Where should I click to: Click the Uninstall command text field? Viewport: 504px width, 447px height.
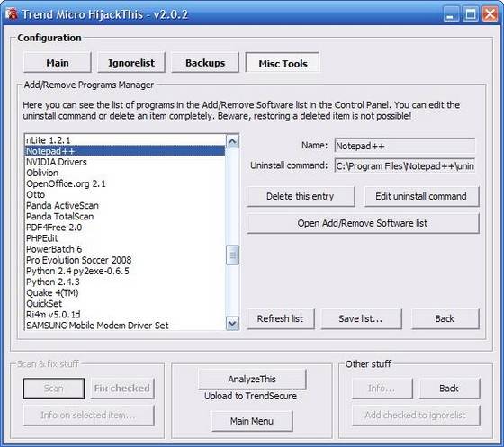[x=405, y=165]
